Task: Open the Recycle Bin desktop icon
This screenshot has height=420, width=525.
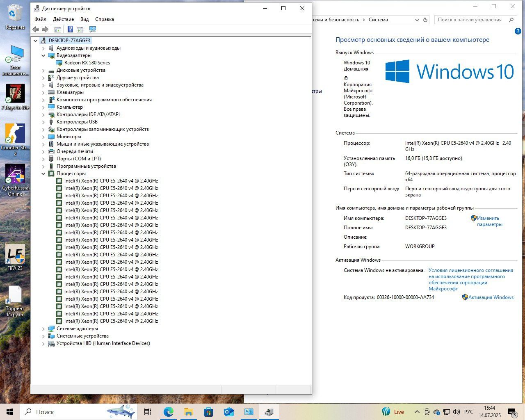Action: click(x=15, y=17)
